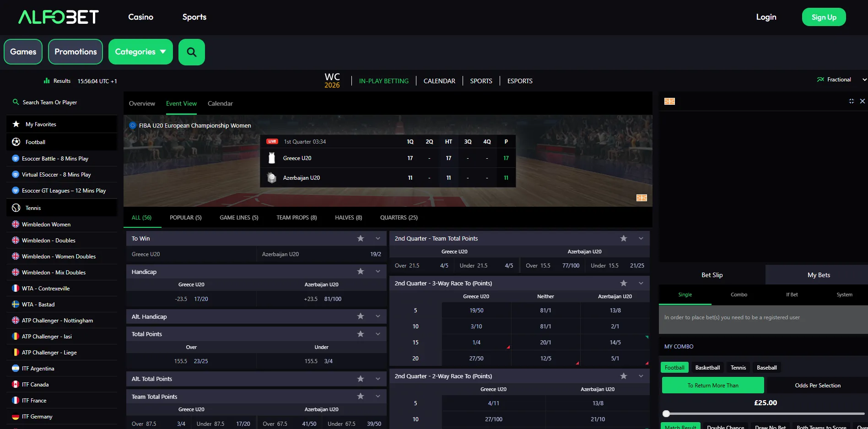
Task: Switch to the My Bets tab
Action: point(819,275)
